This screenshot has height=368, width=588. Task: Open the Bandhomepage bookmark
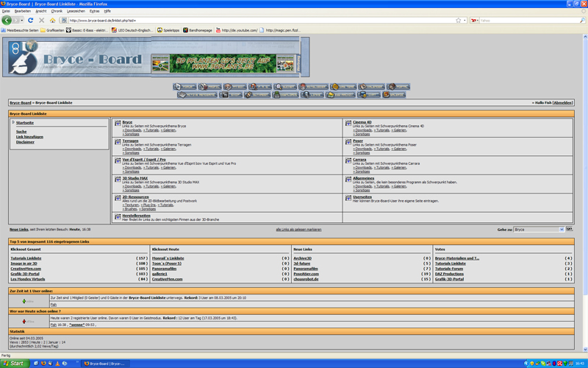click(198, 30)
